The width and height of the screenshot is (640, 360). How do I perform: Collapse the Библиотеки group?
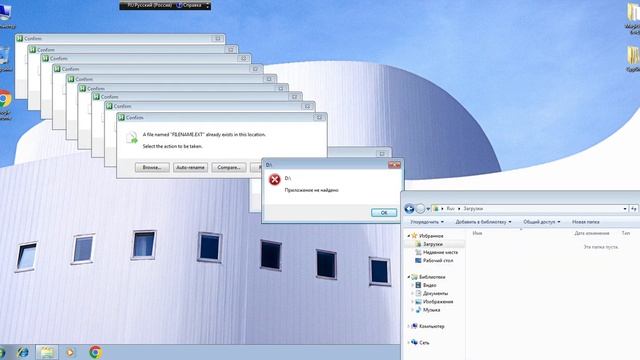pos(408,277)
